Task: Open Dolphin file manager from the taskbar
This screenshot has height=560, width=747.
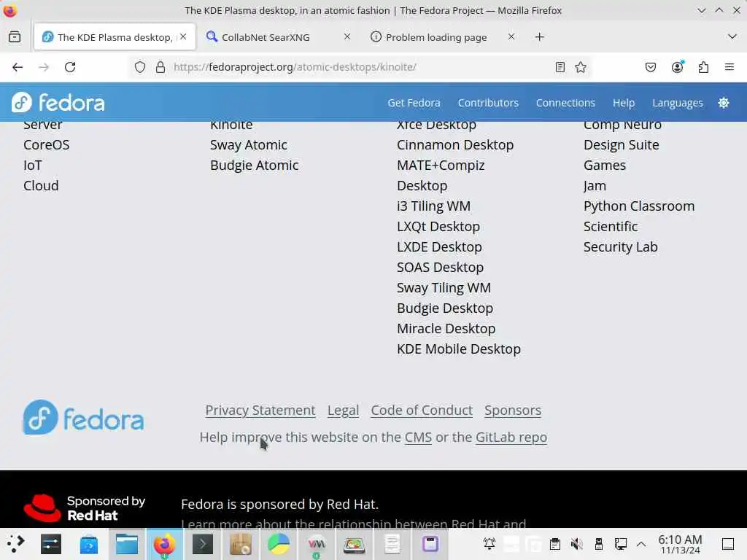Action: [x=127, y=544]
